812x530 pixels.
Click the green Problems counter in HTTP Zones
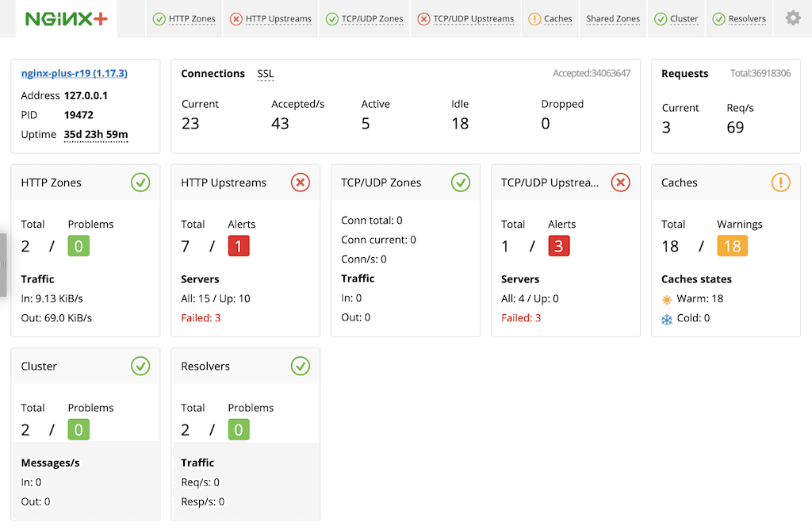pos(77,246)
